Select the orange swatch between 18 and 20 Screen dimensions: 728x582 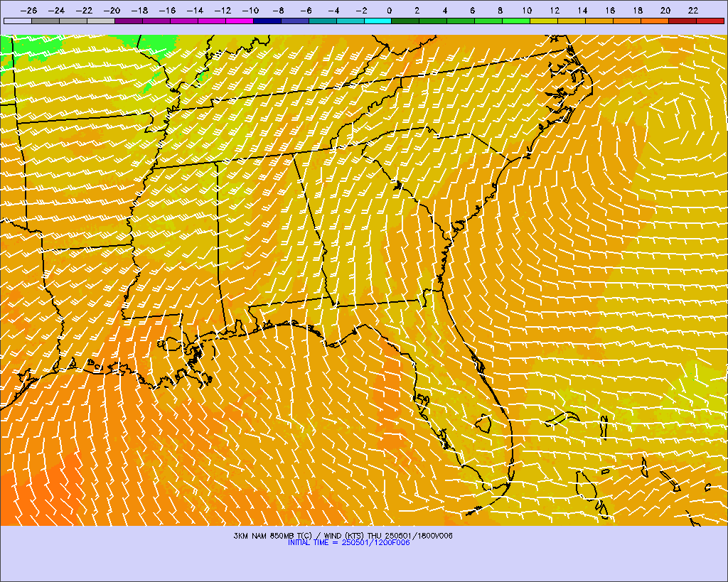pyautogui.click(x=655, y=21)
